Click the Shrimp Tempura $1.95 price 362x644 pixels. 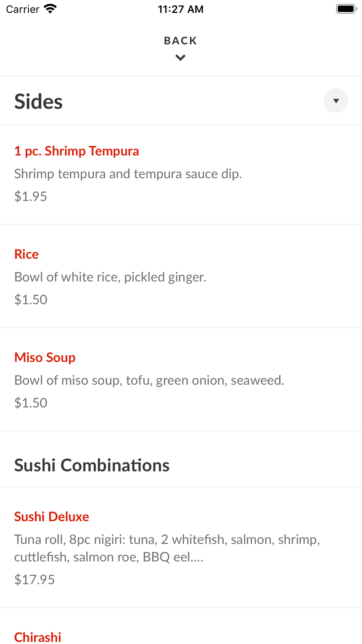30,196
